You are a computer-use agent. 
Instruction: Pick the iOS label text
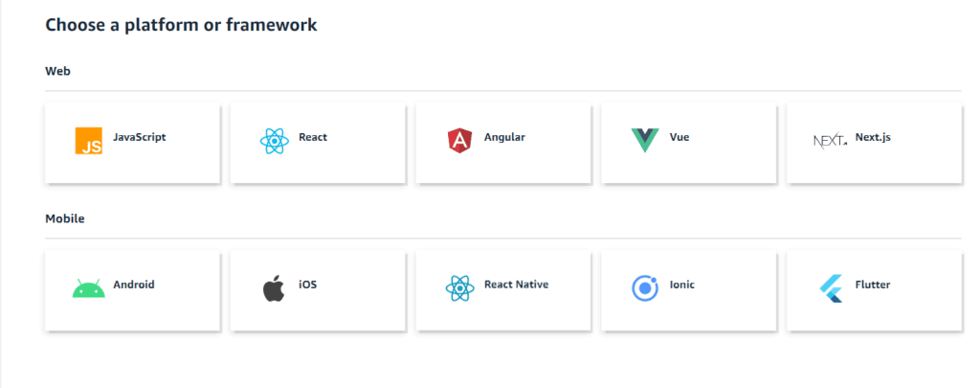(307, 285)
